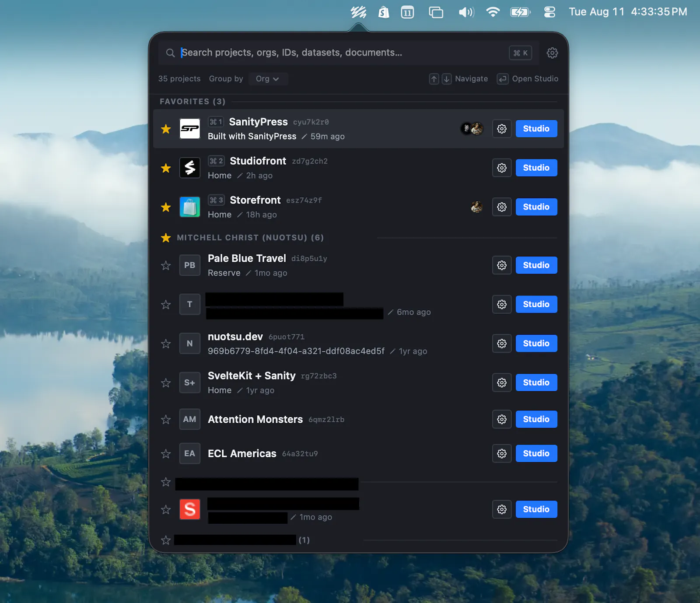Open the Group by Org dropdown
Screen dimensions: 700x603
click(x=268, y=79)
